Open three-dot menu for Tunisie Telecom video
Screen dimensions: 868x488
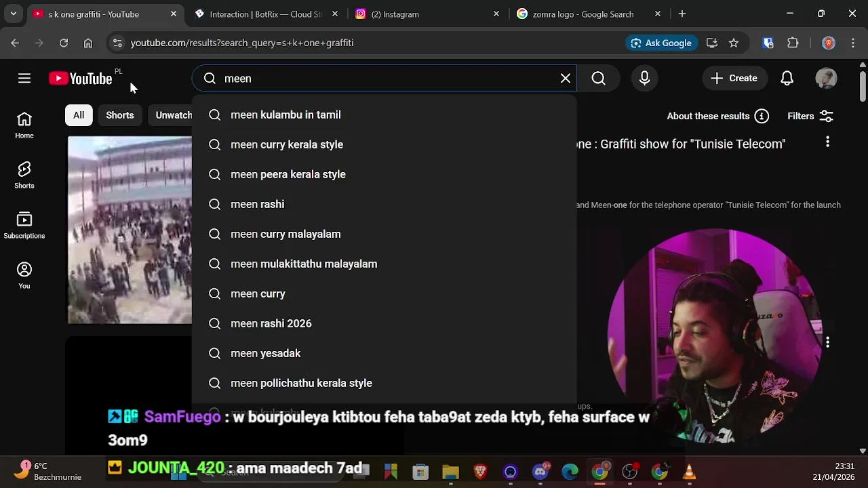pyautogui.click(x=827, y=142)
